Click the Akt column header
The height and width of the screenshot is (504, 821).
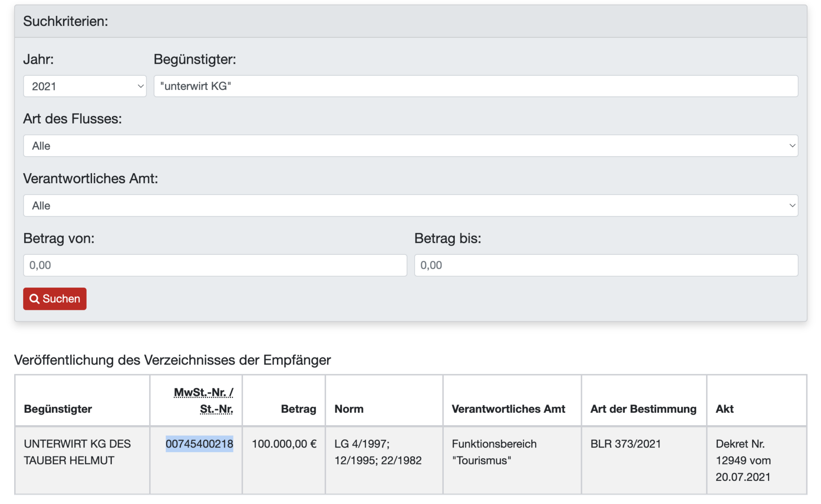coord(724,409)
